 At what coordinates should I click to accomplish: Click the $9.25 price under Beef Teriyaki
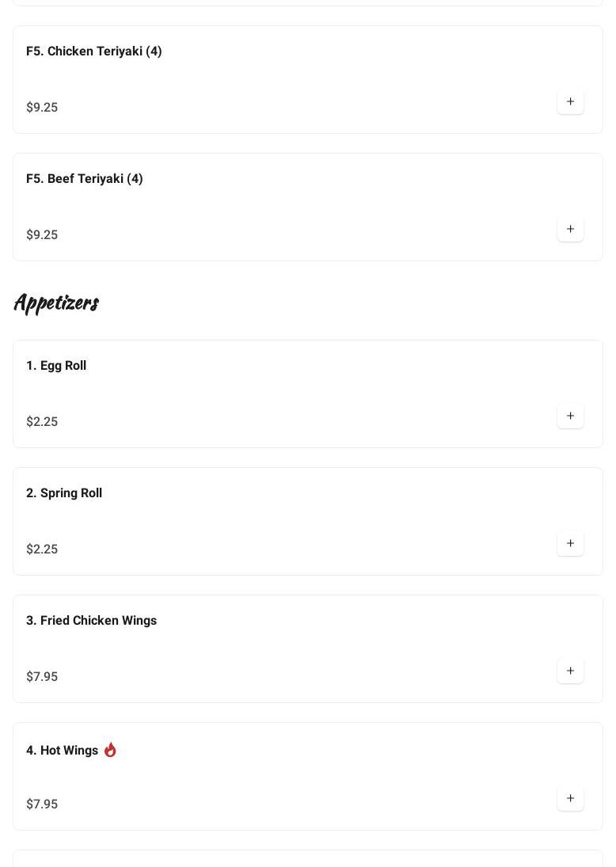[x=42, y=235]
